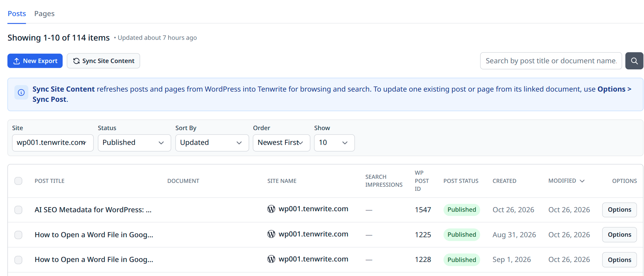644x276 pixels.
Task: Click the magnifier search button
Action: [x=634, y=61]
